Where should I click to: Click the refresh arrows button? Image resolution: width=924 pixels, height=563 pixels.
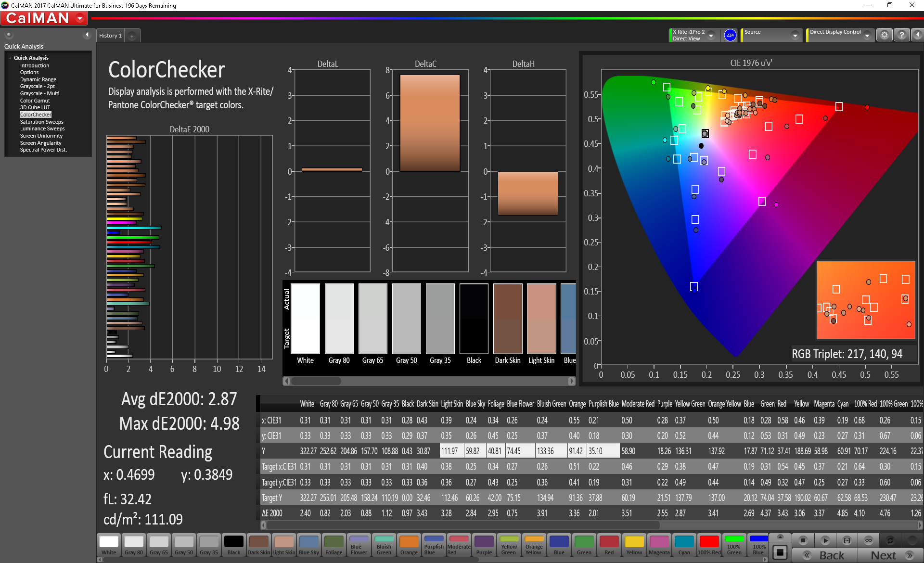pos(890,540)
